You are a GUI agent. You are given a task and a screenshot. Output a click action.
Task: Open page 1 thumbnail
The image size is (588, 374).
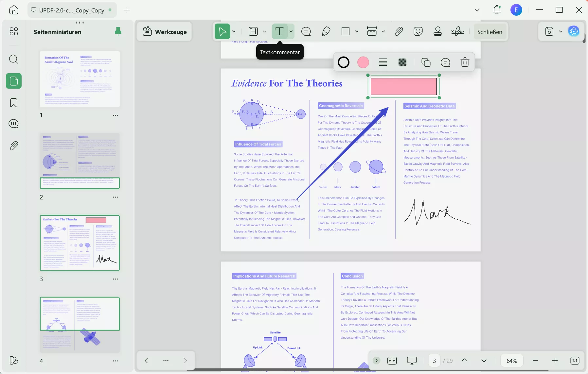click(80, 79)
